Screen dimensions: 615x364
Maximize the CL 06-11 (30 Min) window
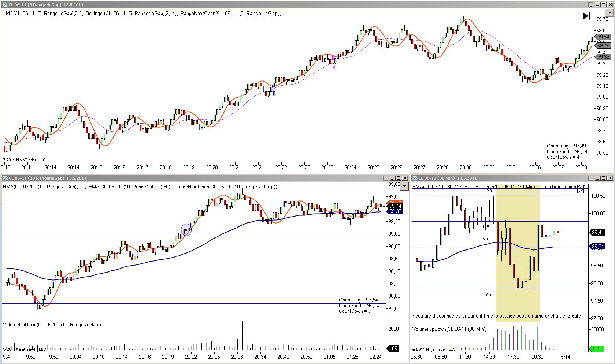[x=604, y=178]
